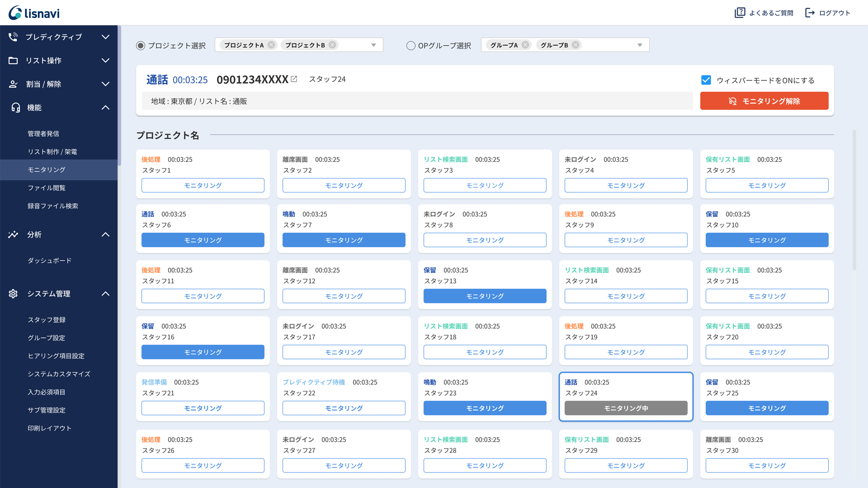Uncheck the whisper mode checkbox
Screen dimensions: 868x488
tap(706, 80)
